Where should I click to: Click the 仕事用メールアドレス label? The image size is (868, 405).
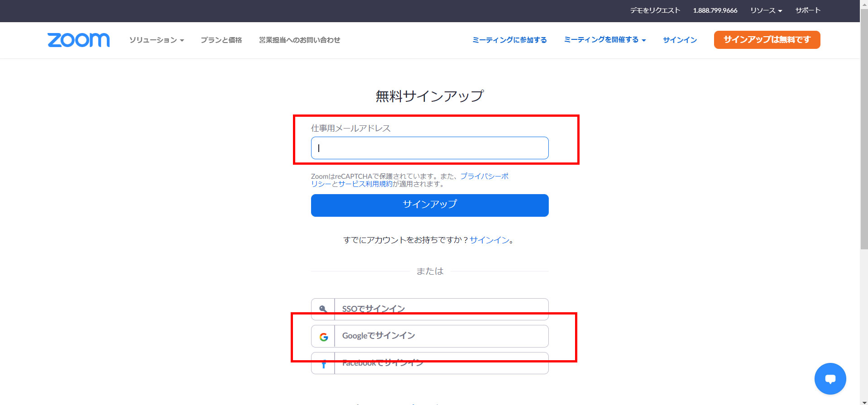coord(350,128)
